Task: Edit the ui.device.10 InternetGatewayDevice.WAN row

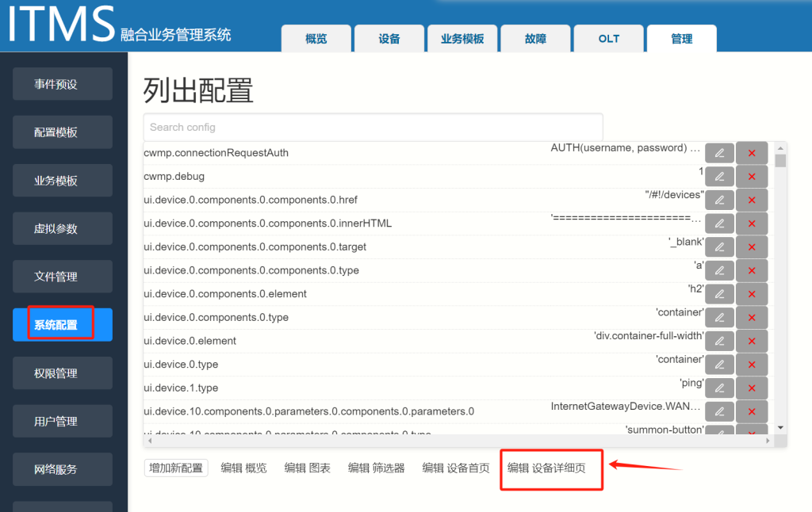Action: (719, 411)
